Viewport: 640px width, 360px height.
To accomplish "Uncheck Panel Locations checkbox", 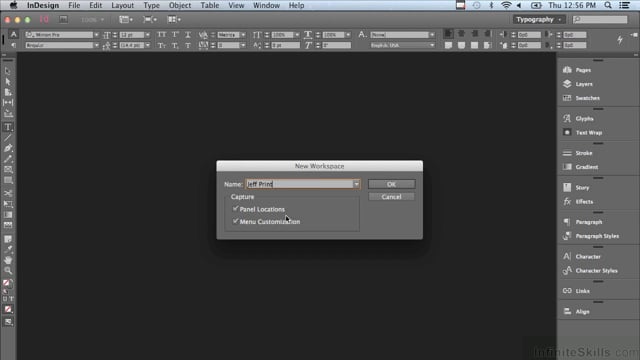I will (x=236, y=209).
